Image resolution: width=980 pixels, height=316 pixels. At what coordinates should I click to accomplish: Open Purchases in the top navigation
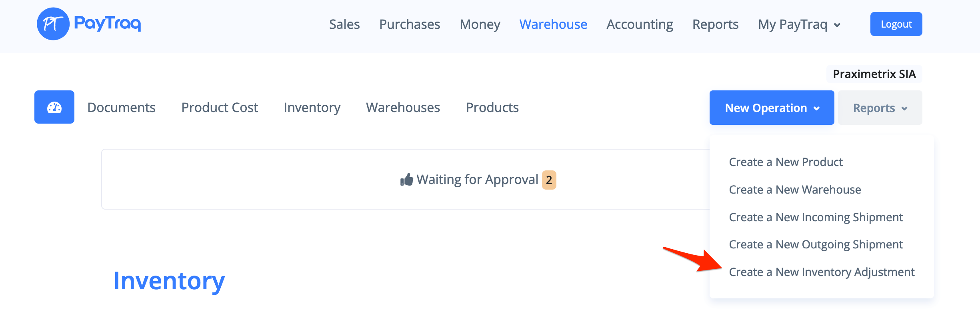410,24
